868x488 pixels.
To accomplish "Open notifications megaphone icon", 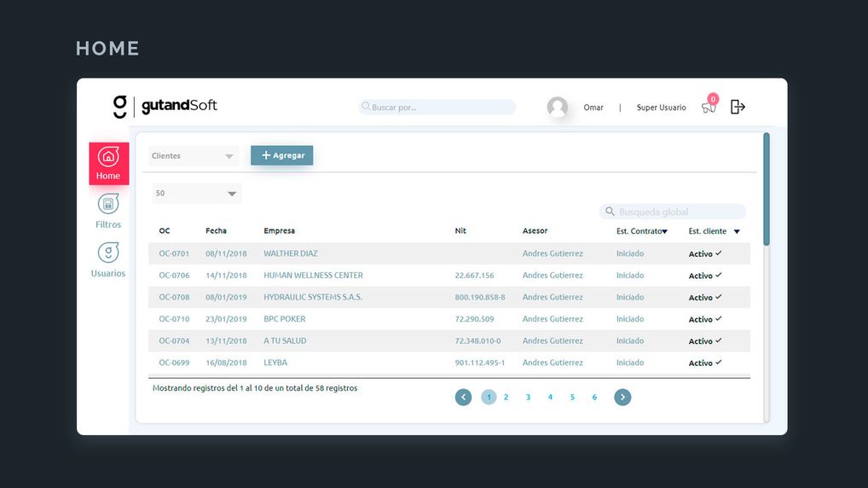I will [x=709, y=107].
